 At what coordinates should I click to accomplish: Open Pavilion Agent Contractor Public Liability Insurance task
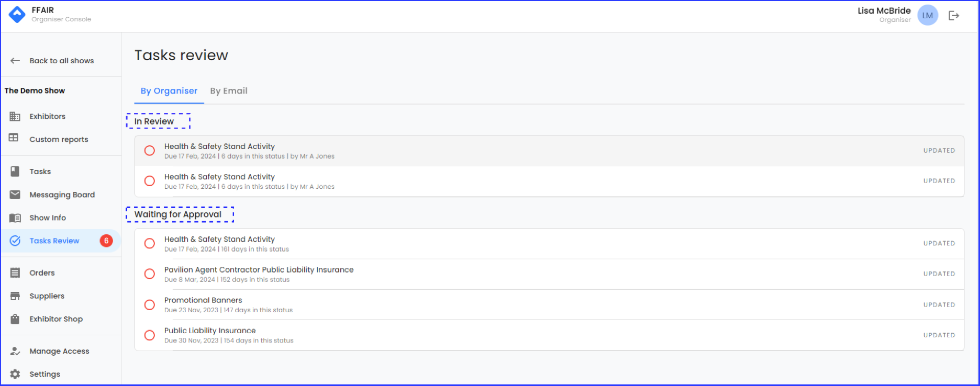tap(549, 275)
